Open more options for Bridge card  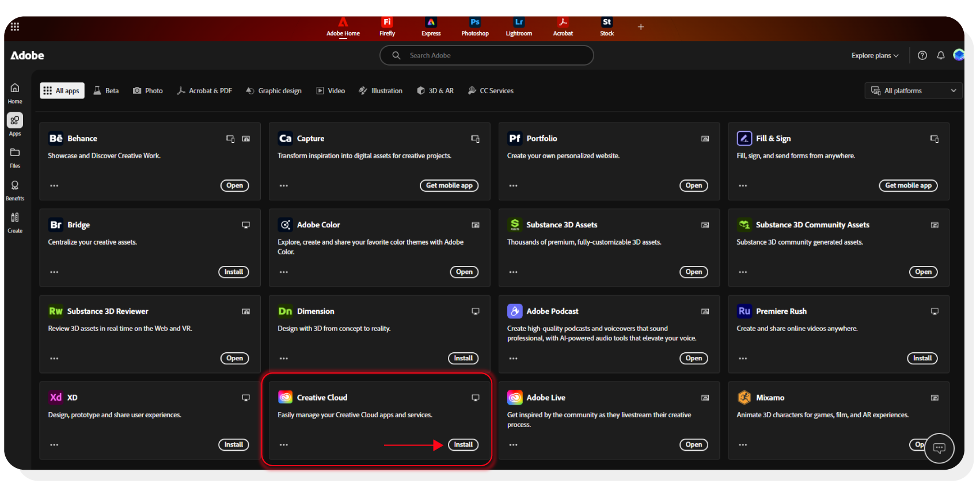coord(54,272)
